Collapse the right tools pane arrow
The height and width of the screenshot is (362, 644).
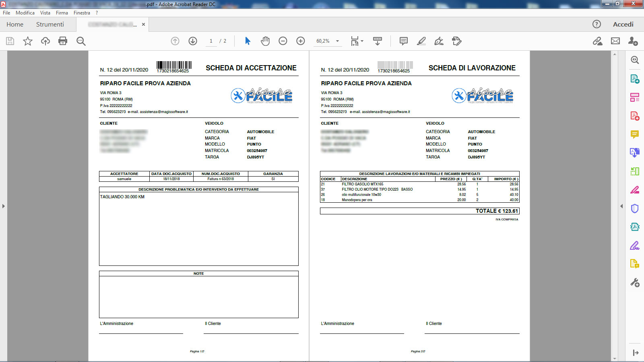point(621,206)
